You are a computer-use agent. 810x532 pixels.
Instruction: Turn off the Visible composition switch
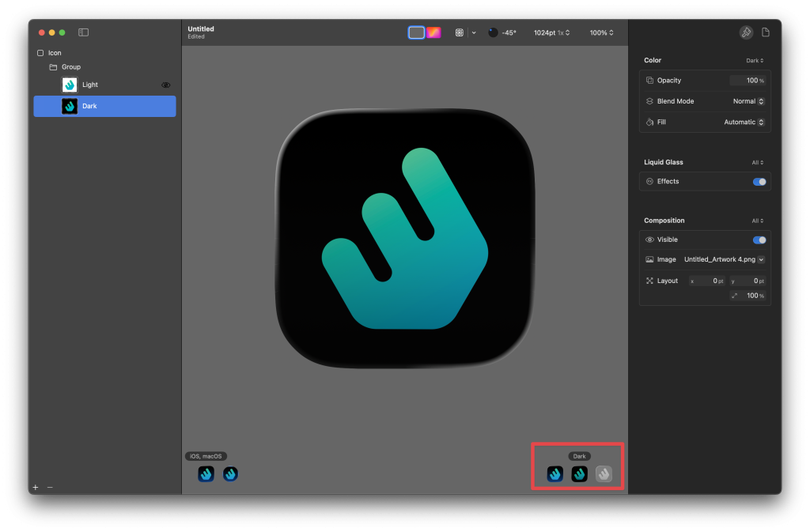point(759,240)
